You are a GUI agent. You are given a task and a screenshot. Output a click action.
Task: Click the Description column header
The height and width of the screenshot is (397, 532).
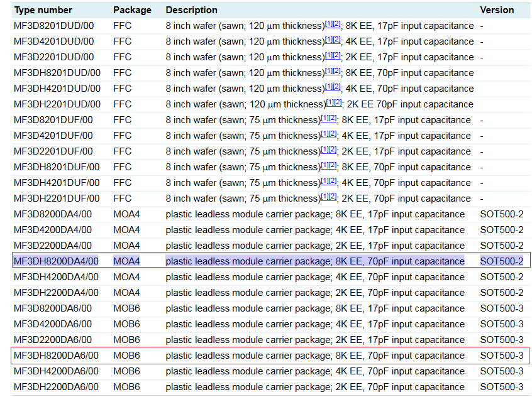point(192,10)
